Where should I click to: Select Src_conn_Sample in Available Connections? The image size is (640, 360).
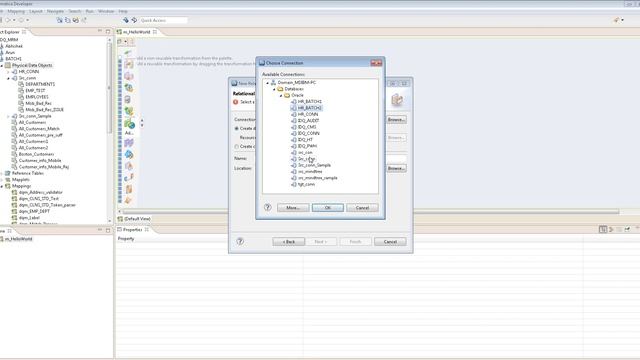click(x=314, y=165)
